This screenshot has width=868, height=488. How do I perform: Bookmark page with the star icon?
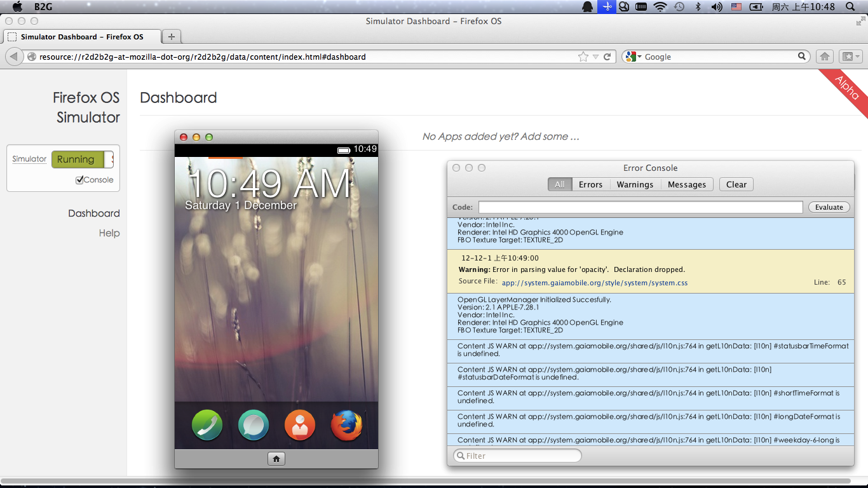(x=583, y=57)
